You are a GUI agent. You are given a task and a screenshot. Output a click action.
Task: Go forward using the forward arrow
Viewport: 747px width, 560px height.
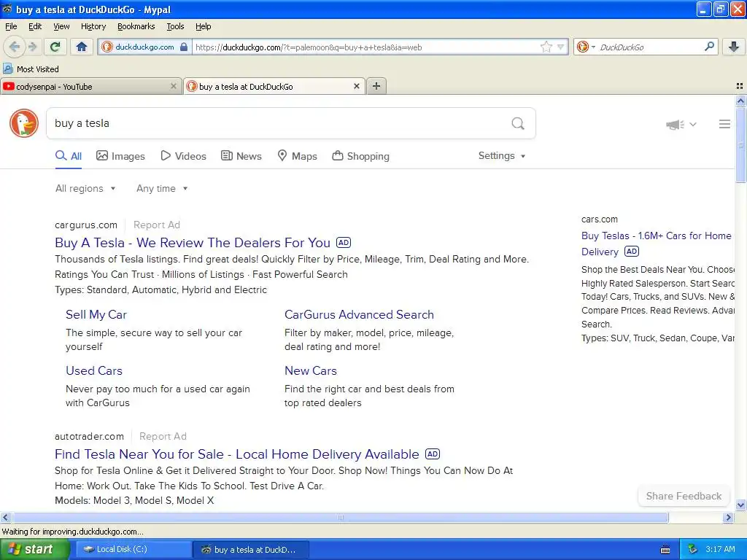pyautogui.click(x=32, y=47)
